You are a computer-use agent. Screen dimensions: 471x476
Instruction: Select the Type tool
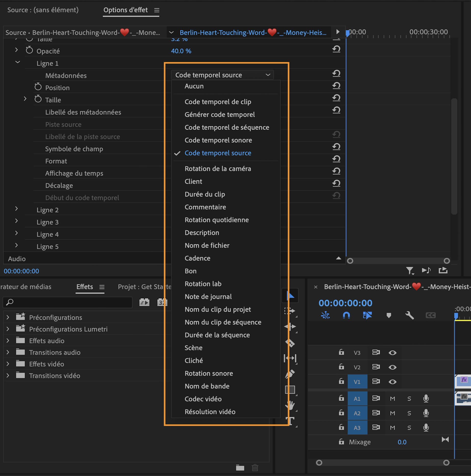(x=290, y=421)
